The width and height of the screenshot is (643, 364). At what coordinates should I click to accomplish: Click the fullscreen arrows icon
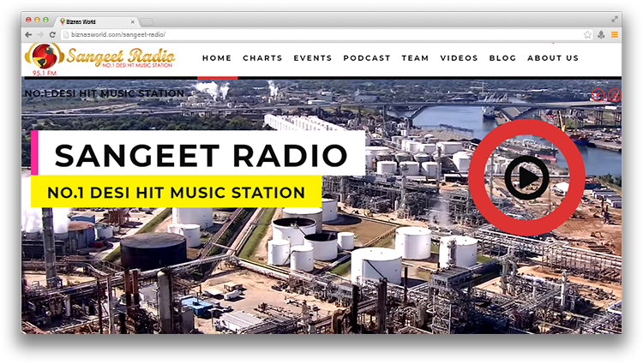pos(615,19)
